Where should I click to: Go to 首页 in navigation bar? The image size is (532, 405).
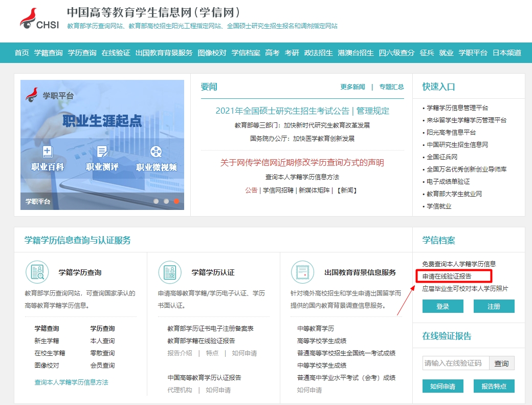(x=21, y=53)
